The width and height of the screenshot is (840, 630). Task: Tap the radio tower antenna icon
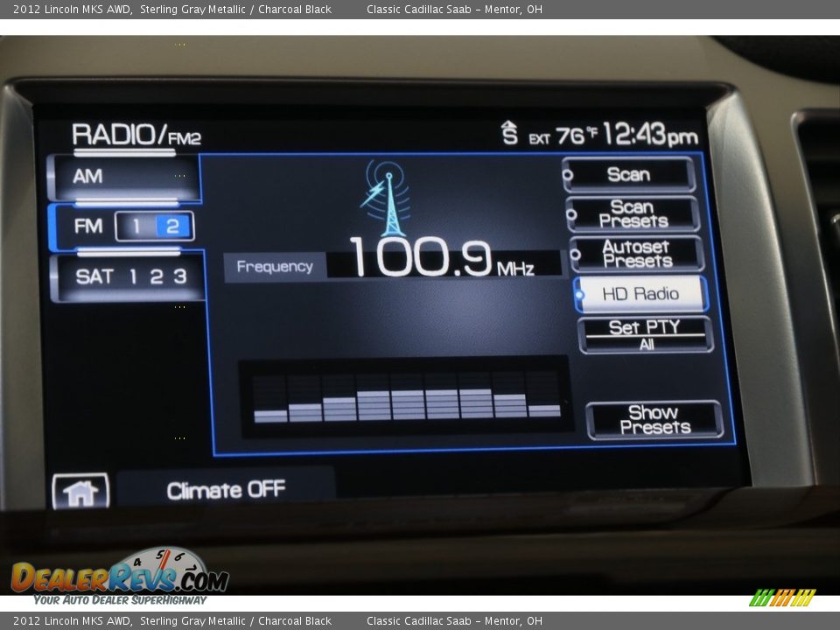(x=384, y=199)
